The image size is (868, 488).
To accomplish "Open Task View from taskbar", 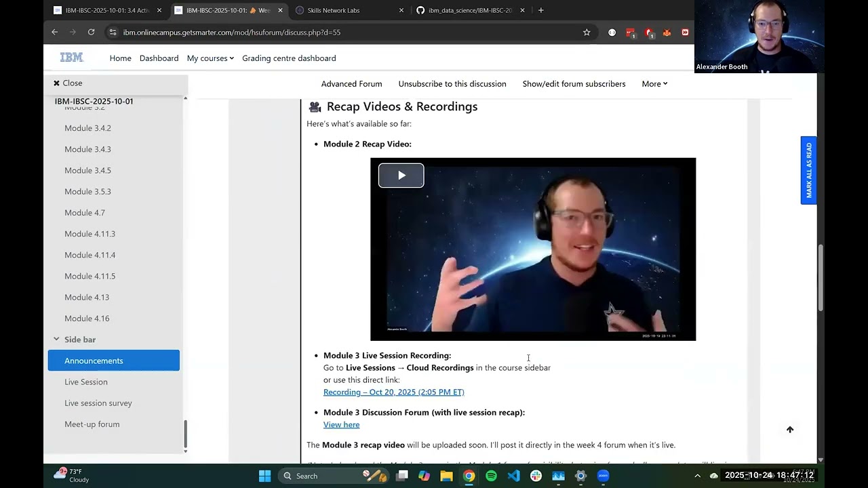I will tap(401, 476).
